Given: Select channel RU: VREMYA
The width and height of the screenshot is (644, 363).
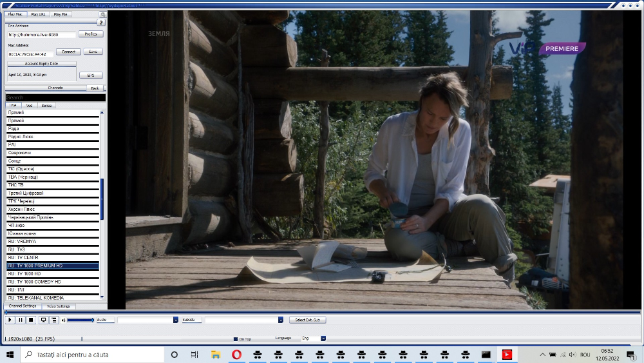Looking at the screenshot, I should point(53,241).
